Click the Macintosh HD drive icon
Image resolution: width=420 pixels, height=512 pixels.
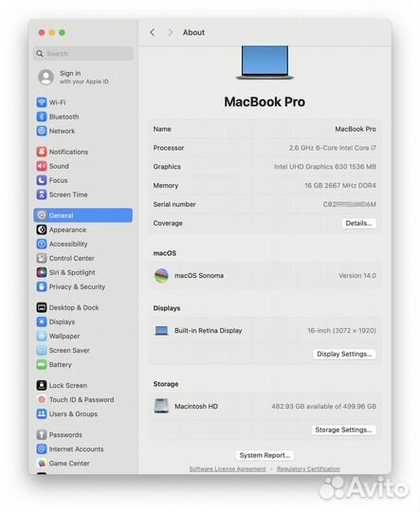161,406
